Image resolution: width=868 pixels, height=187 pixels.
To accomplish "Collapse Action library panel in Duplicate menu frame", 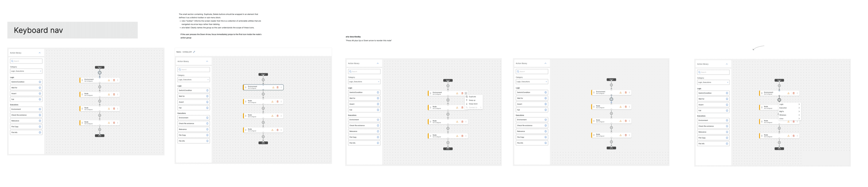I will [378, 63].
